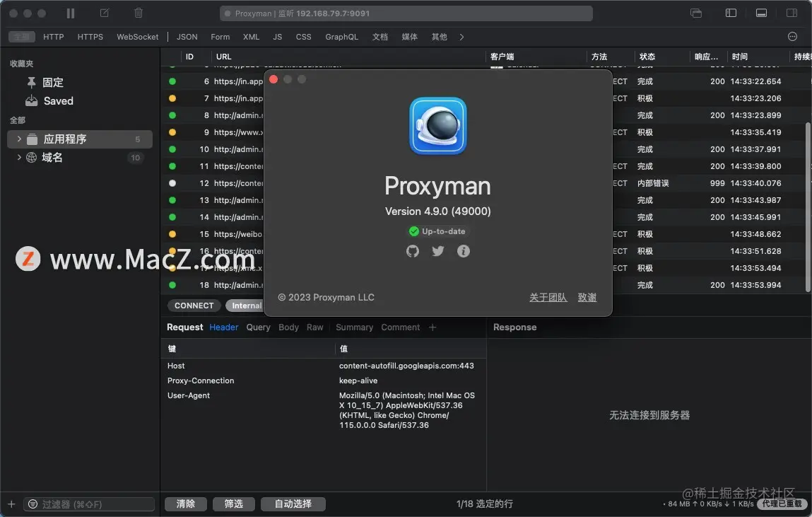
Task: Expand the 应用程序 tree node
Action: pyautogui.click(x=19, y=139)
